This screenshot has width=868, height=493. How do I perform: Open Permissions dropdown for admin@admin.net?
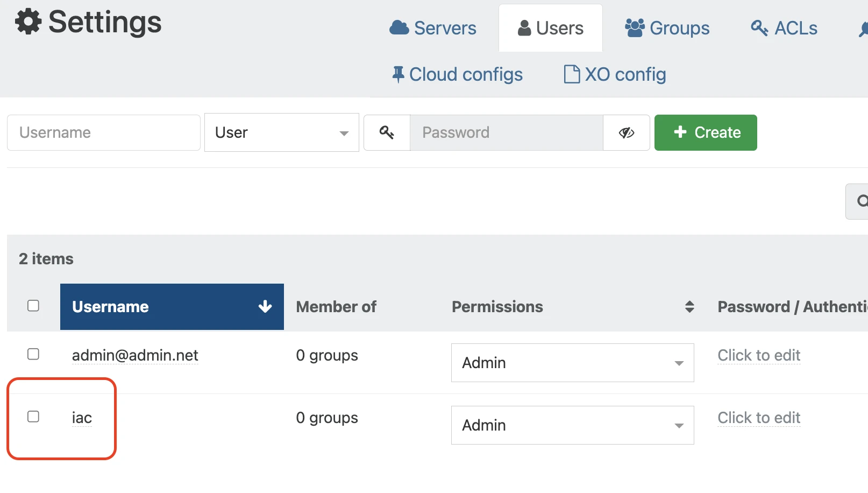click(x=573, y=363)
